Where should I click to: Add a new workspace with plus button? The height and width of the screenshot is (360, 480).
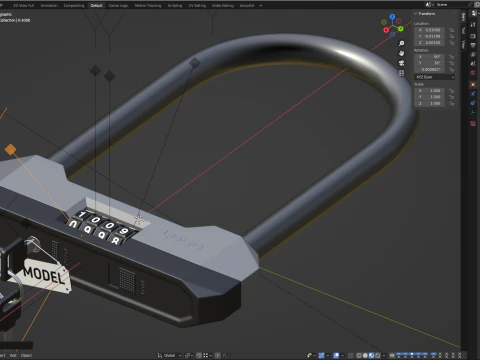coord(261,5)
